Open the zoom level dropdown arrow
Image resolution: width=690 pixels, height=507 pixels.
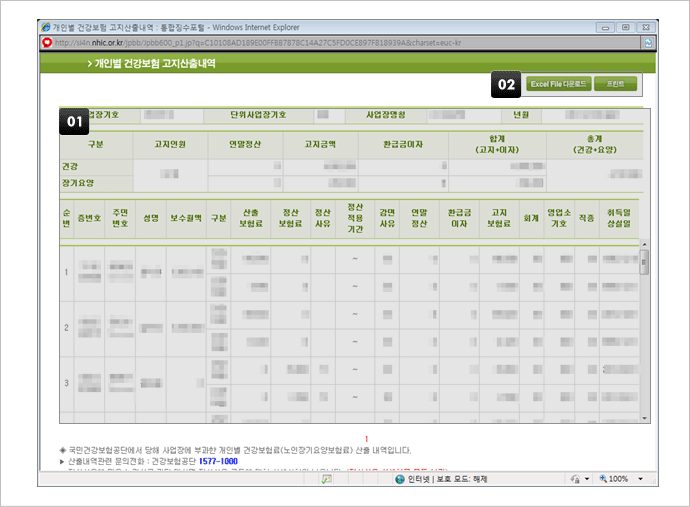640,479
